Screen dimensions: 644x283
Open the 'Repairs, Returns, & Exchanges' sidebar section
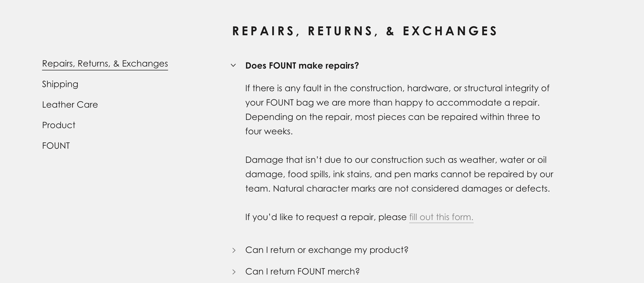point(105,64)
